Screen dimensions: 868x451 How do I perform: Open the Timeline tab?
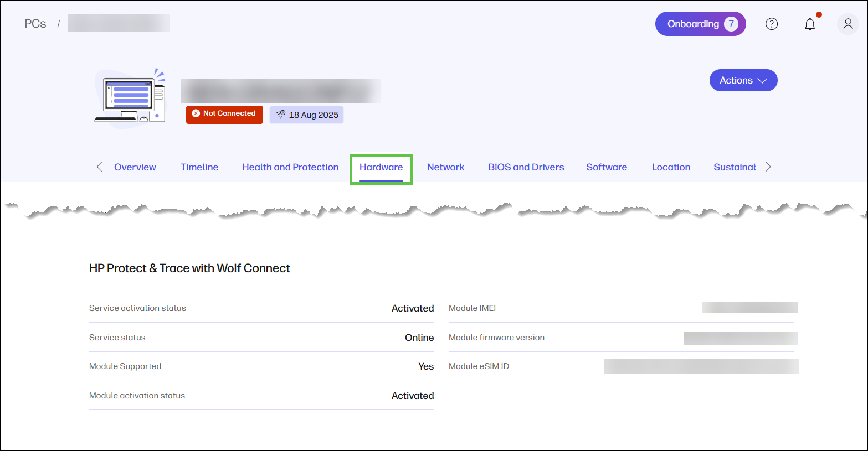[x=199, y=167]
